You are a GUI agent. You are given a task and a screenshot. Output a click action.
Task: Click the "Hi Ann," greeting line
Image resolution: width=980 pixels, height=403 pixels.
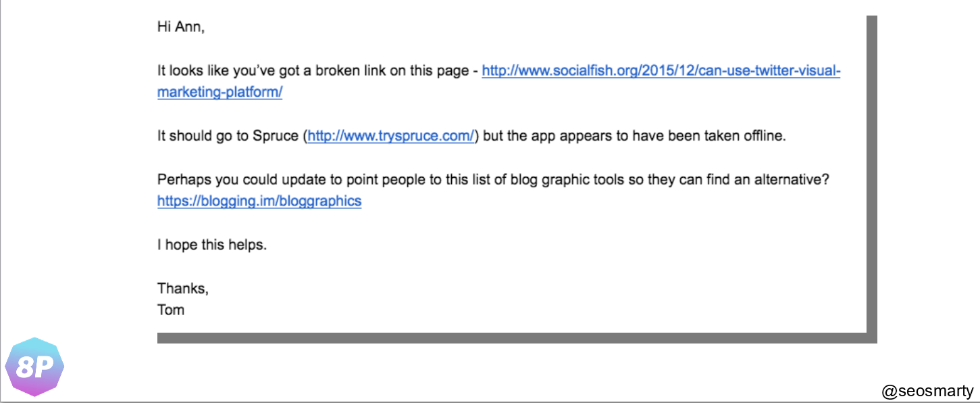pos(180,28)
